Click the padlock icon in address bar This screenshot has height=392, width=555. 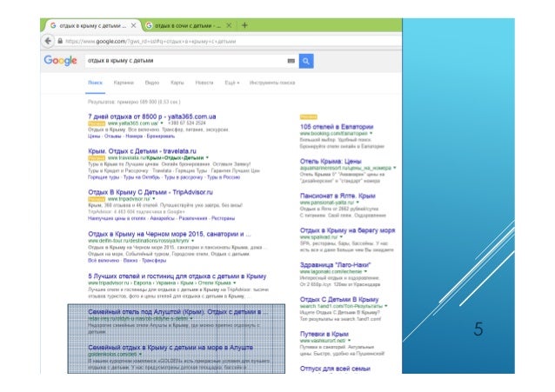pos(60,41)
